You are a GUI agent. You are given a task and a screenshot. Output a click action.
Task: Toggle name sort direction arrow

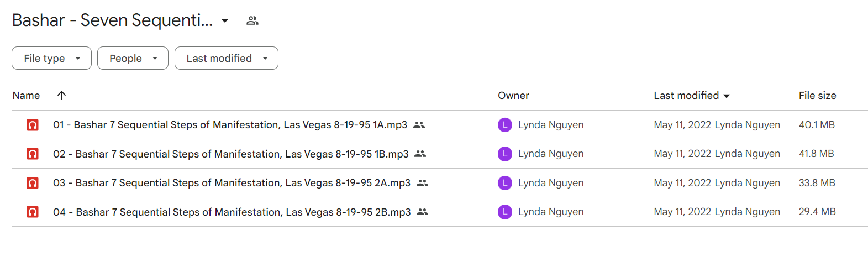(x=62, y=95)
